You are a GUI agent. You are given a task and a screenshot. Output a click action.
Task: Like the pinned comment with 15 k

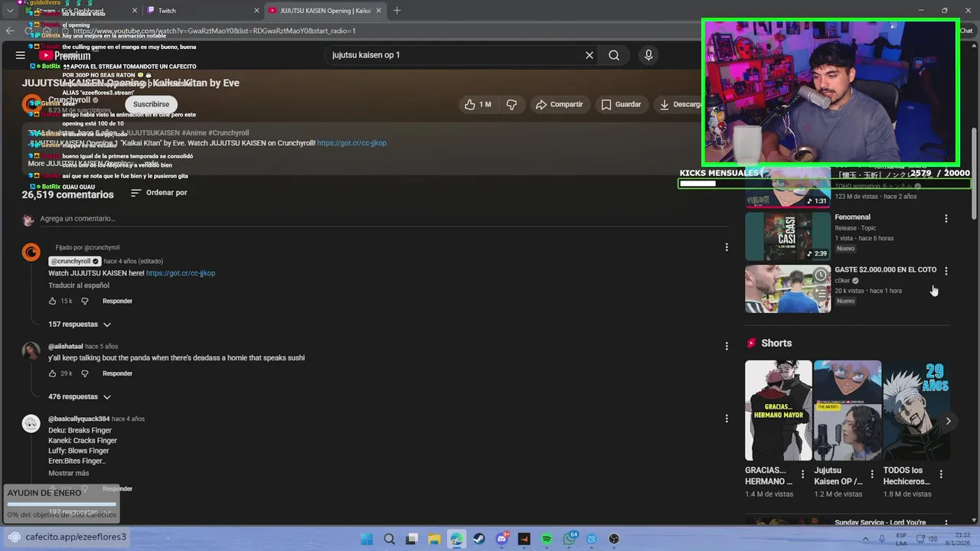click(x=53, y=301)
